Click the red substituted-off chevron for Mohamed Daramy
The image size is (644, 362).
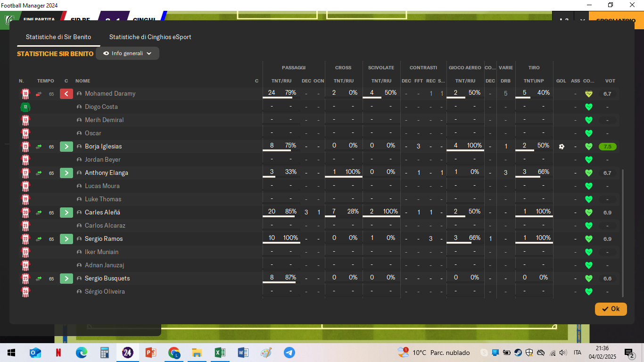(x=66, y=94)
